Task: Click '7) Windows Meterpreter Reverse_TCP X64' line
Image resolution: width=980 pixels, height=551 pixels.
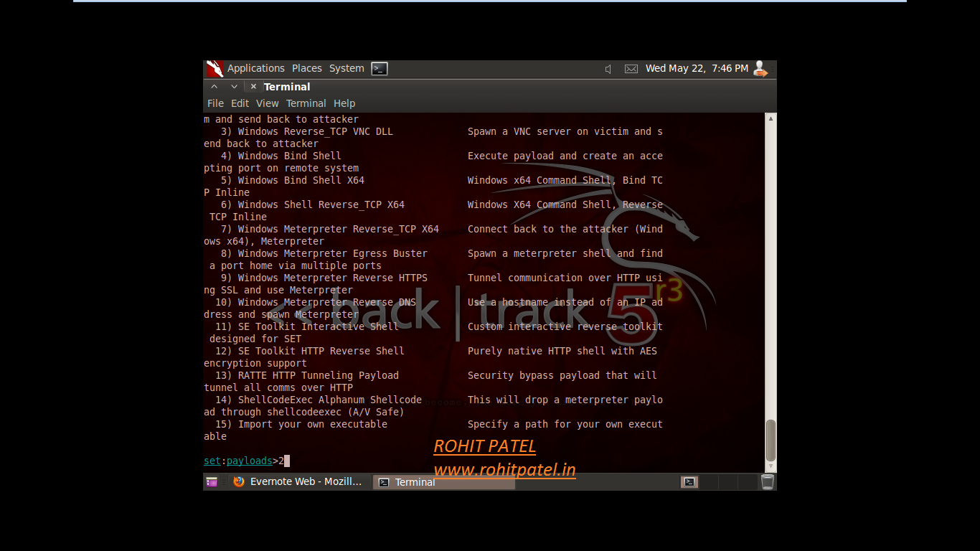Action: point(330,229)
